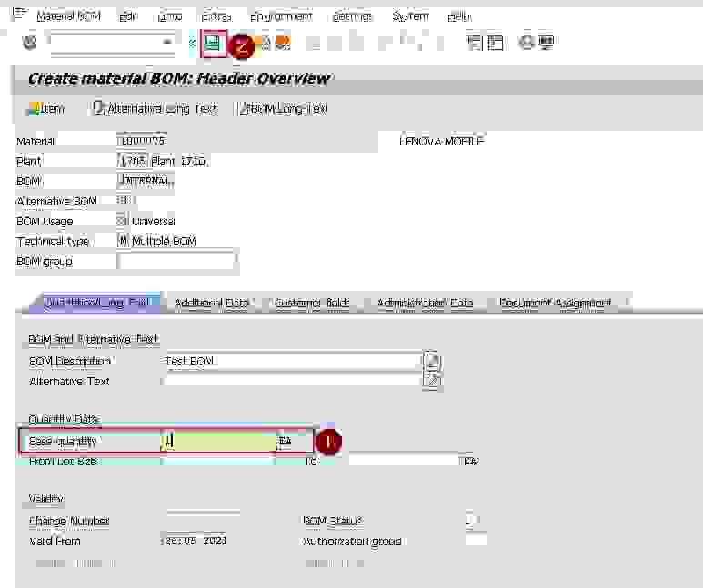Click the Material number value
Screen dimensions: 703x588
[143, 141]
